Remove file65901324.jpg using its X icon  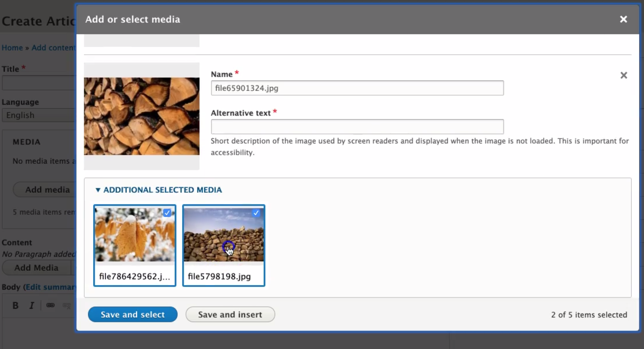pyautogui.click(x=624, y=75)
